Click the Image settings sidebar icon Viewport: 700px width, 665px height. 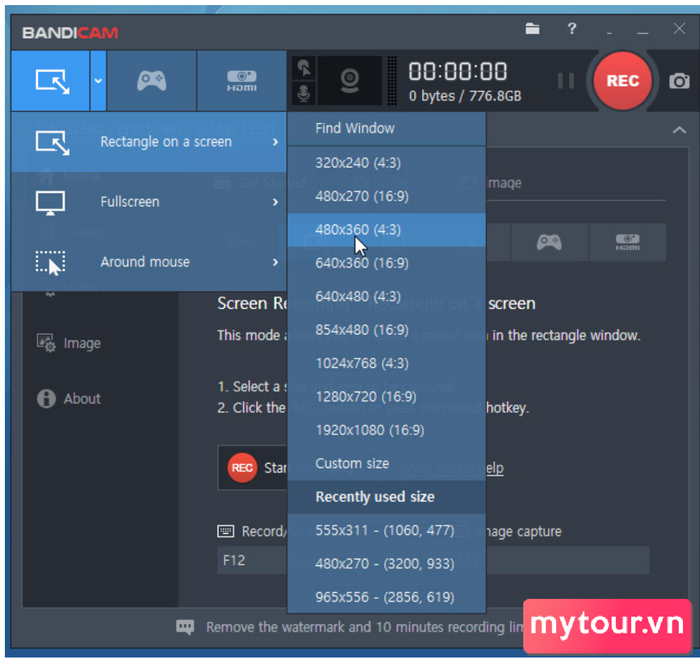point(46,343)
